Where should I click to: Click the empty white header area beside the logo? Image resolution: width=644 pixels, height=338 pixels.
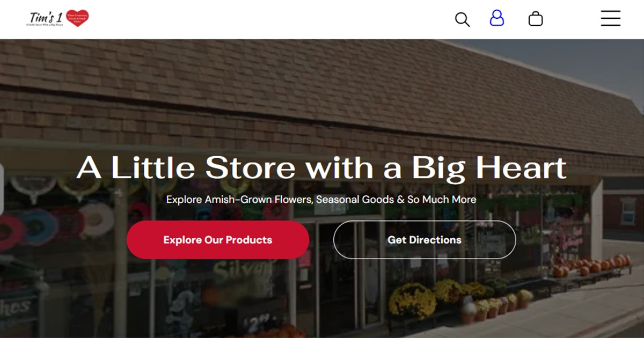pos(268,19)
